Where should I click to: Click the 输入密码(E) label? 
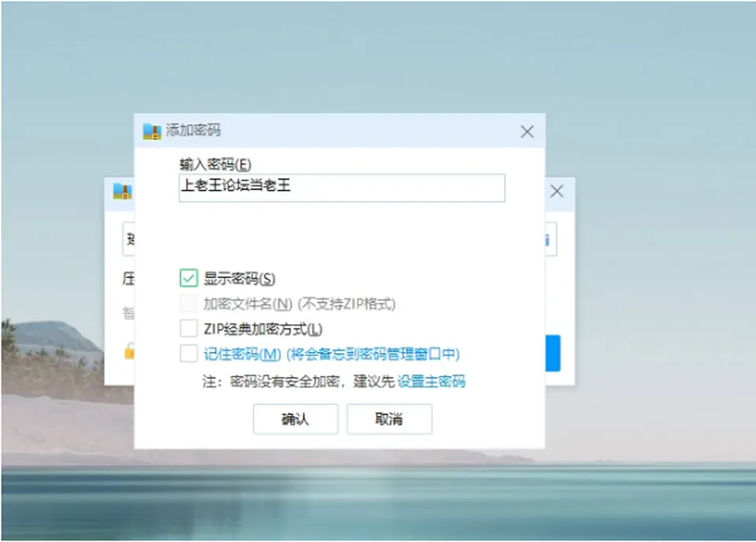(x=216, y=165)
